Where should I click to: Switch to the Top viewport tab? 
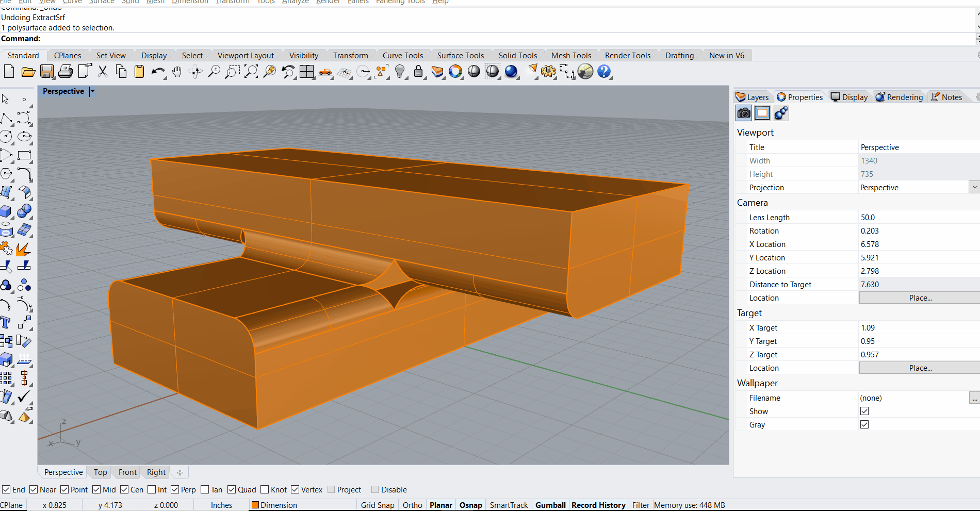click(x=101, y=472)
